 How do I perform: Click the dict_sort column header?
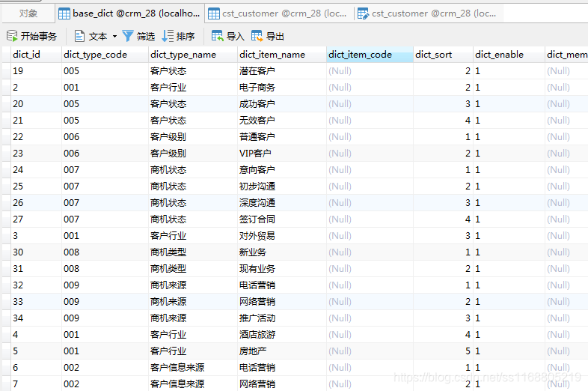coord(443,55)
